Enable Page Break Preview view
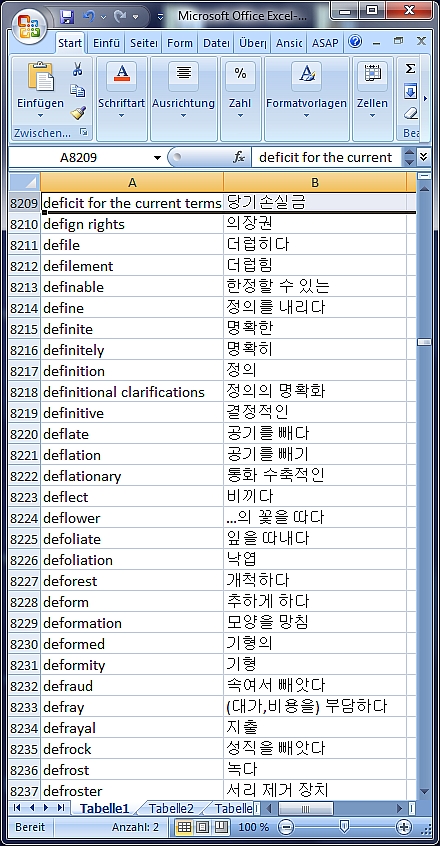440x846 pixels. tap(221, 827)
